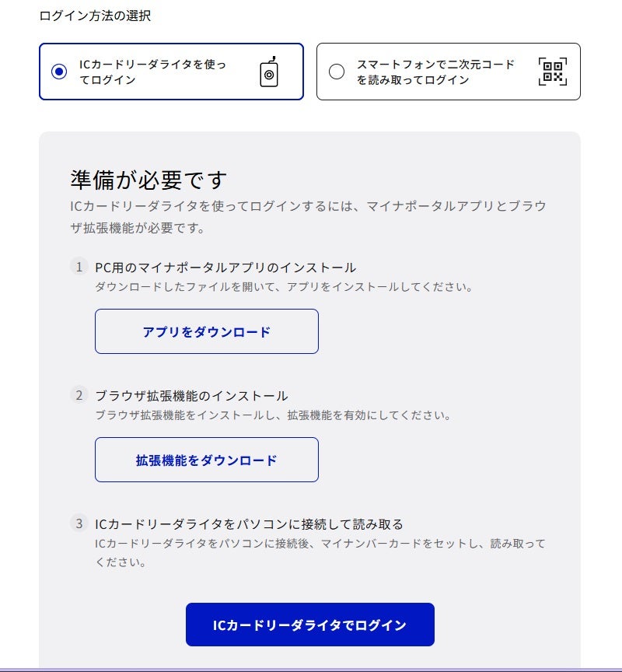Click the step 3 number badge
The width and height of the screenshot is (622, 672).
click(79, 523)
